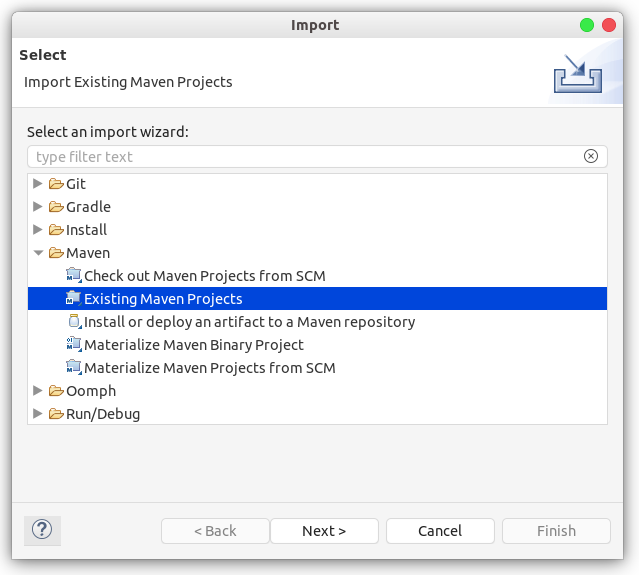The height and width of the screenshot is (575, 639).
Task: Click the Check out Maven Projects icon
Action: [74, 275]
